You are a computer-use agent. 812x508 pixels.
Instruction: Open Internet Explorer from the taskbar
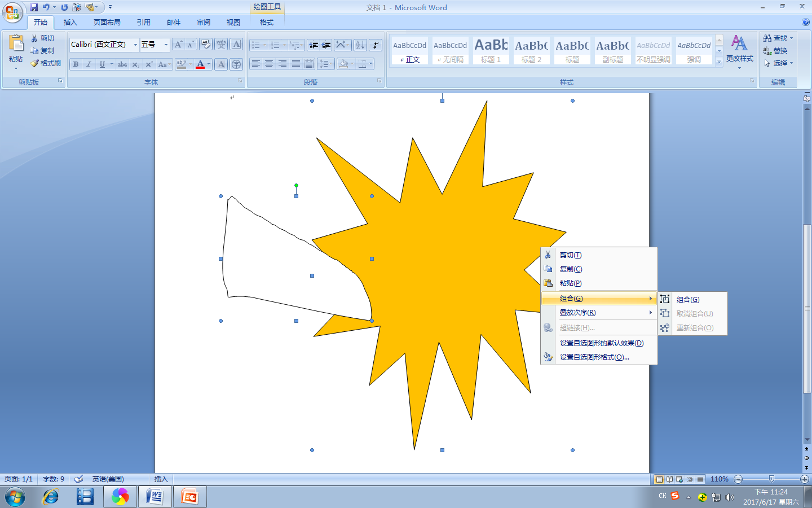51,497
